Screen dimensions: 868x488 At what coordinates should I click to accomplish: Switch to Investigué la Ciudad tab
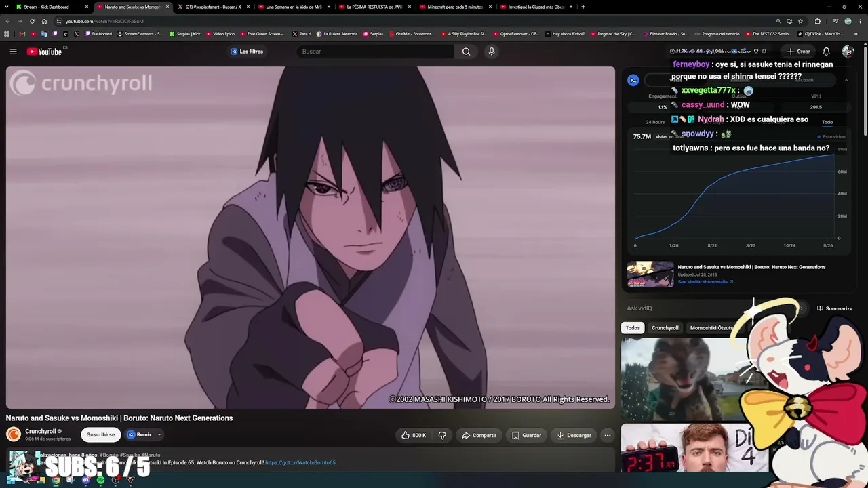point(536,7)
